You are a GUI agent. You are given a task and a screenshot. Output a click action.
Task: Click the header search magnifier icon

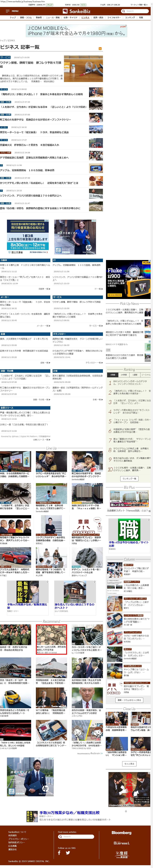click(124, 11)
